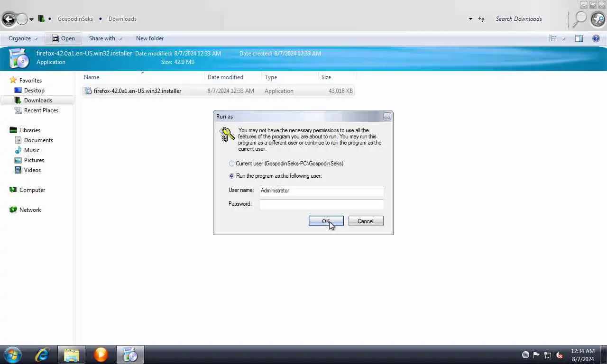Click the network tray icon
607x364 pixels.
[x=548, y=355]
